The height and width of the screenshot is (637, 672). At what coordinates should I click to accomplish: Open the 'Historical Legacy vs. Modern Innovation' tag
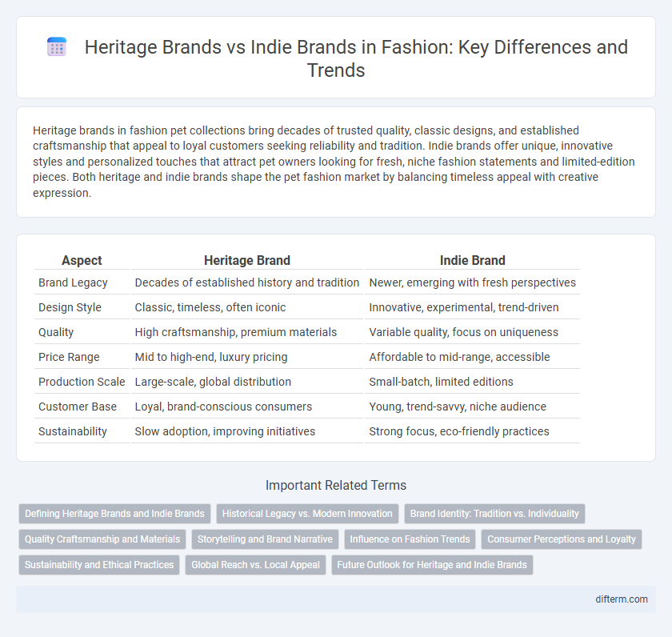coord(307,514)
